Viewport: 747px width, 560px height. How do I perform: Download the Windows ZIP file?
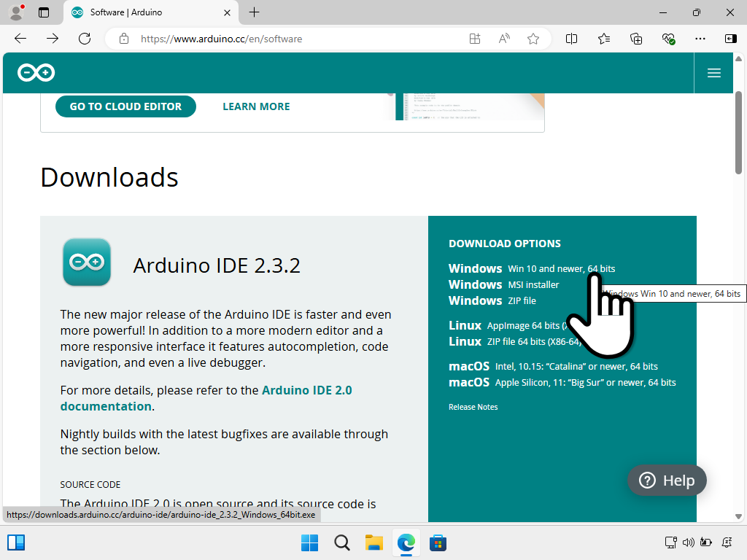pos(492,301)
